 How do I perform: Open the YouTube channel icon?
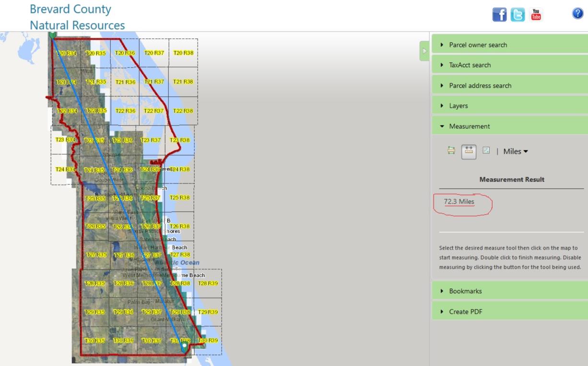pos(536,15)
